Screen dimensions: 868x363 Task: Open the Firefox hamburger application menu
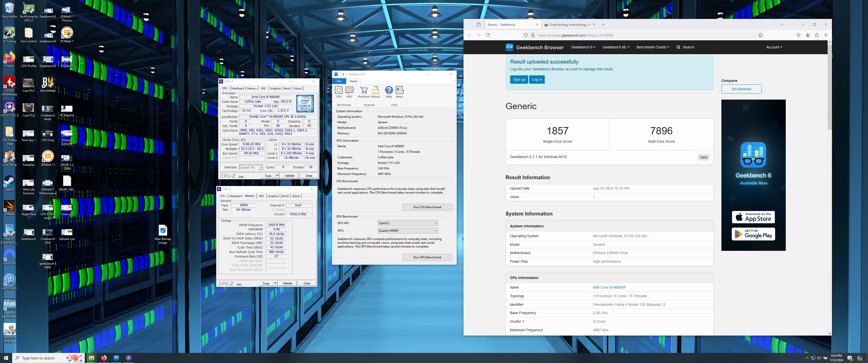click(x=826, y=35)
